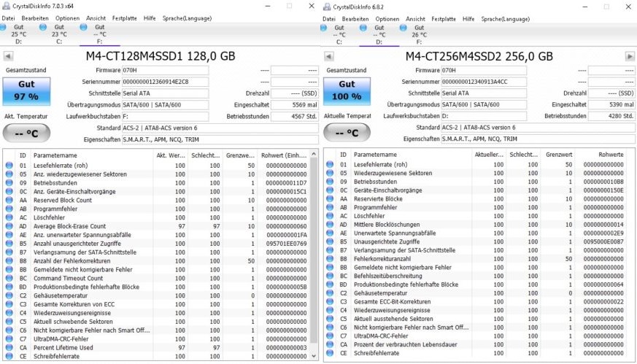Click status icon of Average Block-Erase Count row
Screen dimensions: 637x364
coord(9,226)
